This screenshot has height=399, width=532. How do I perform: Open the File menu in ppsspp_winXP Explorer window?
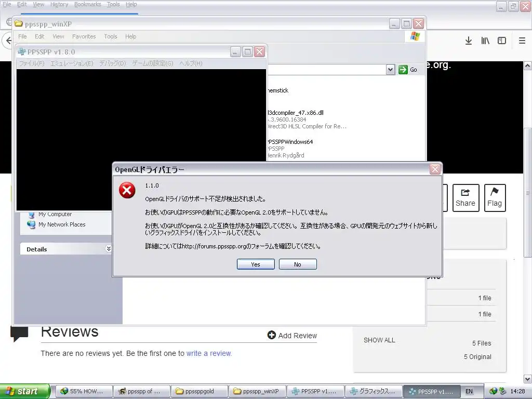point(22,36)
